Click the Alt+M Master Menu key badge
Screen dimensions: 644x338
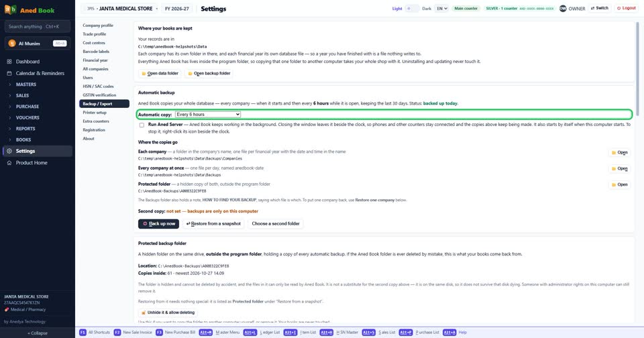tap(206, 332)
